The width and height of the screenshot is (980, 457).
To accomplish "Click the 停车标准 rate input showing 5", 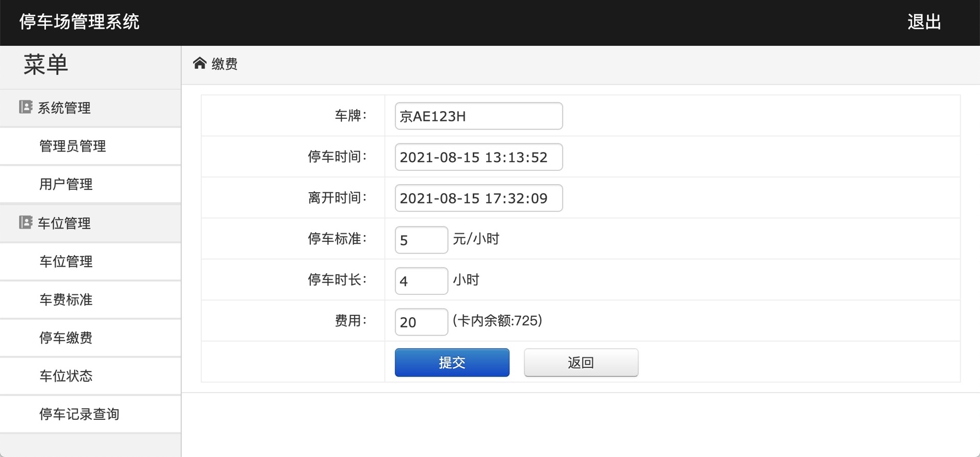I will coord(421,240).
